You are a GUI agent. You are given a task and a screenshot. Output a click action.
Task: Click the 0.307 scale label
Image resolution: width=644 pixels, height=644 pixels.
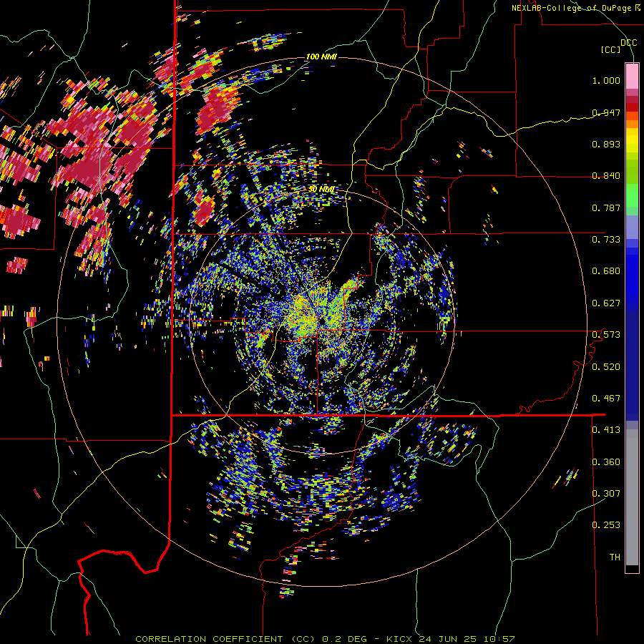point(606,494)
